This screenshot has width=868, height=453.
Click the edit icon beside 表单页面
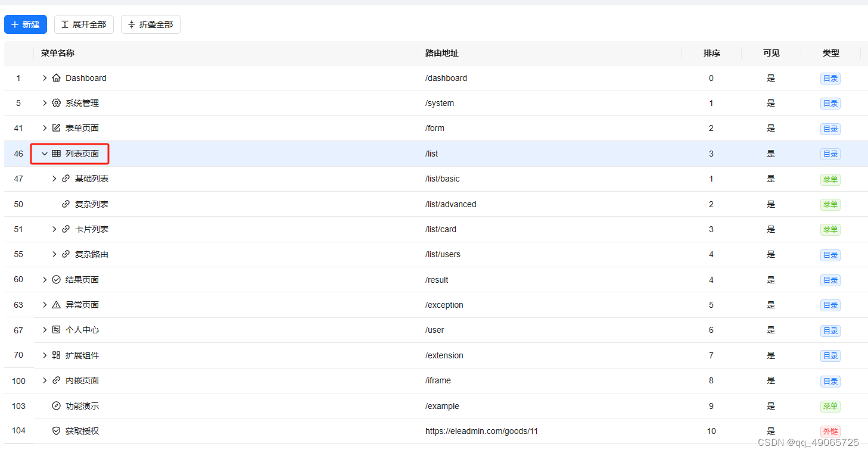(57, 128)
